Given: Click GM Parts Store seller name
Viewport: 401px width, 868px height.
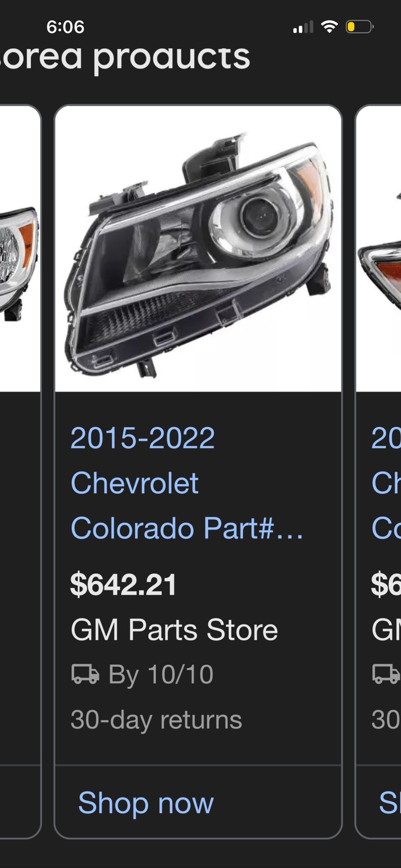Looking at the screenshot, I should pos(174,630).
